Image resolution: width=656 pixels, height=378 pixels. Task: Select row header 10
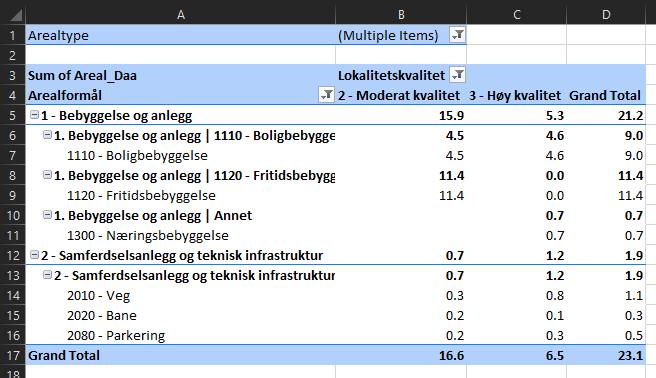pyautogui.click(x=13, y=215)
